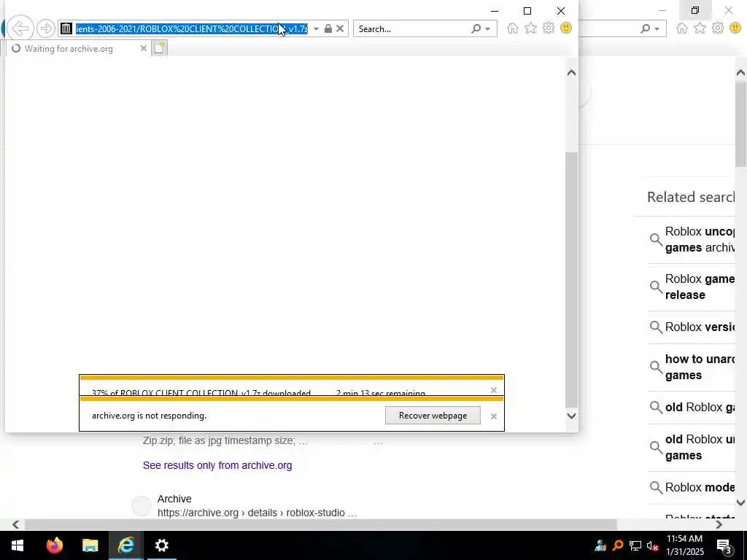
Task: Open the Windows Start menu
Action: (x=18, y=545)
